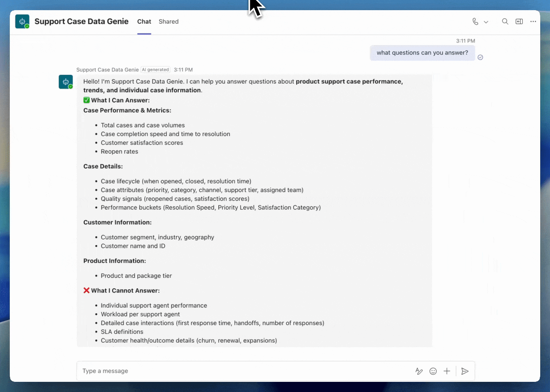Switch to the Shared tab
Screen dimensions: 550x392
[168, 21]
